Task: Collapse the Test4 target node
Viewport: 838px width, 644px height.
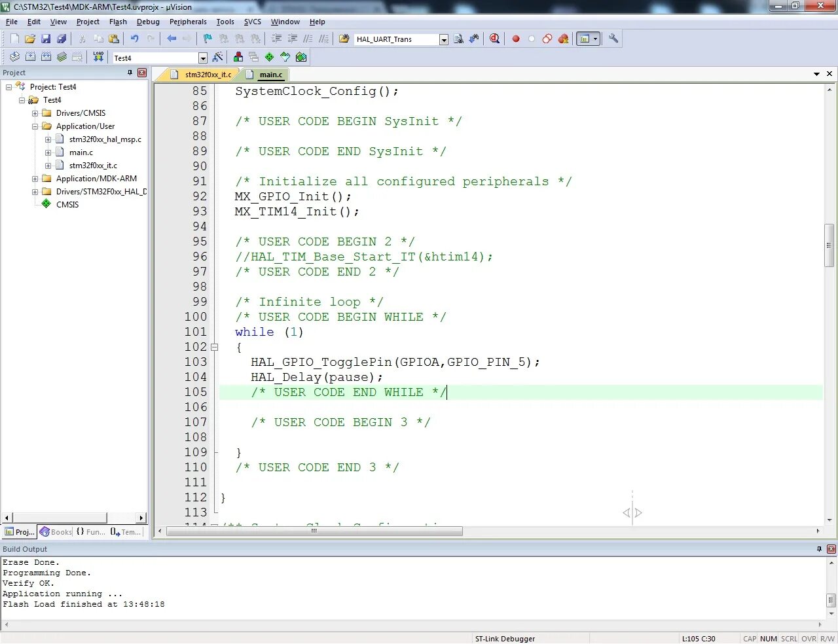Action: (22, 100)
